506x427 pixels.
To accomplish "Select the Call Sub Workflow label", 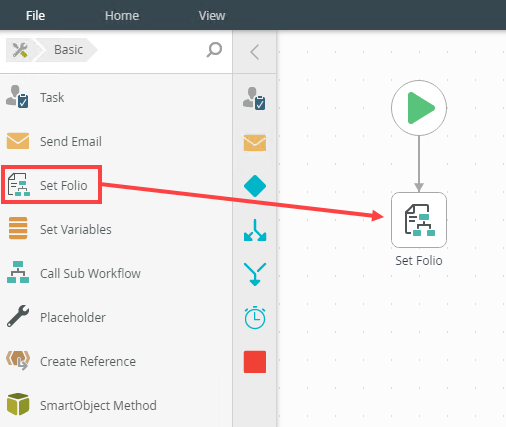I will tap(90, 273).
